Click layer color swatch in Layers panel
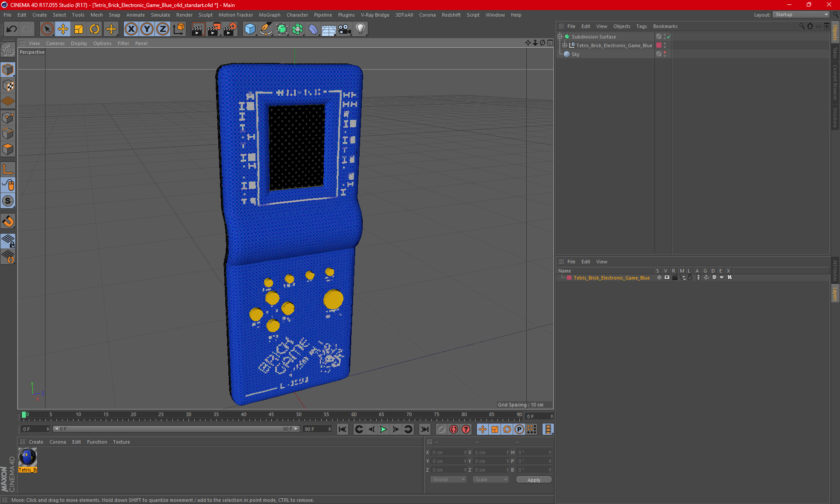Screen dimensions: 840x504 (x=569, y=278)
